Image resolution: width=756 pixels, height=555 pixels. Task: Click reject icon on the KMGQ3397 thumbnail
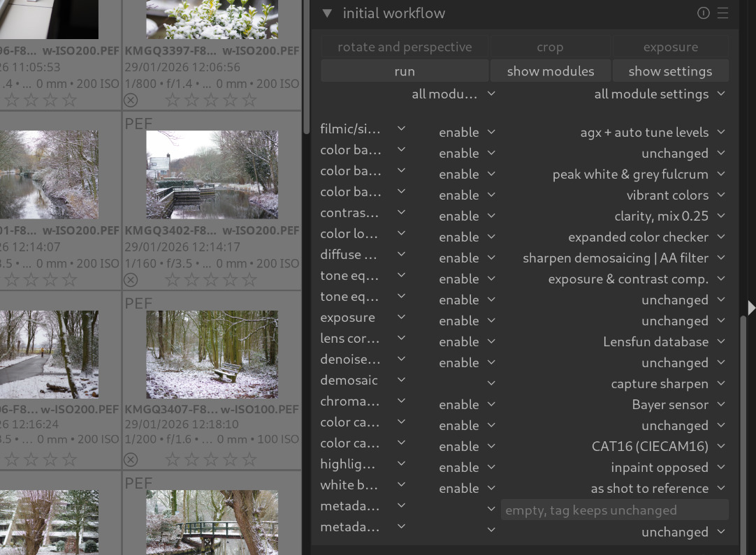click(x=131, y=101)
